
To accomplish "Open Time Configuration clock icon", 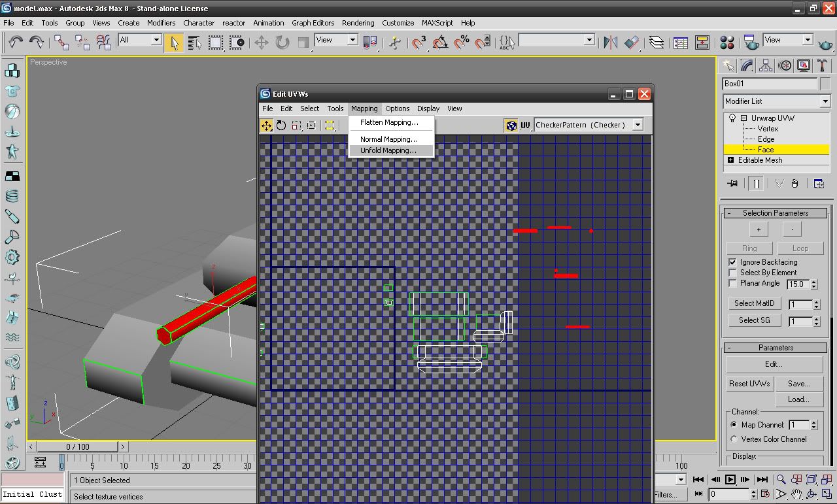I will pos(766,494).
